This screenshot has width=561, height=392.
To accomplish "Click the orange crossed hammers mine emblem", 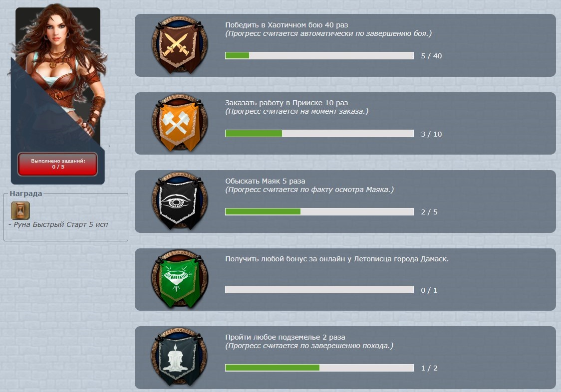I will pos(179,123).
